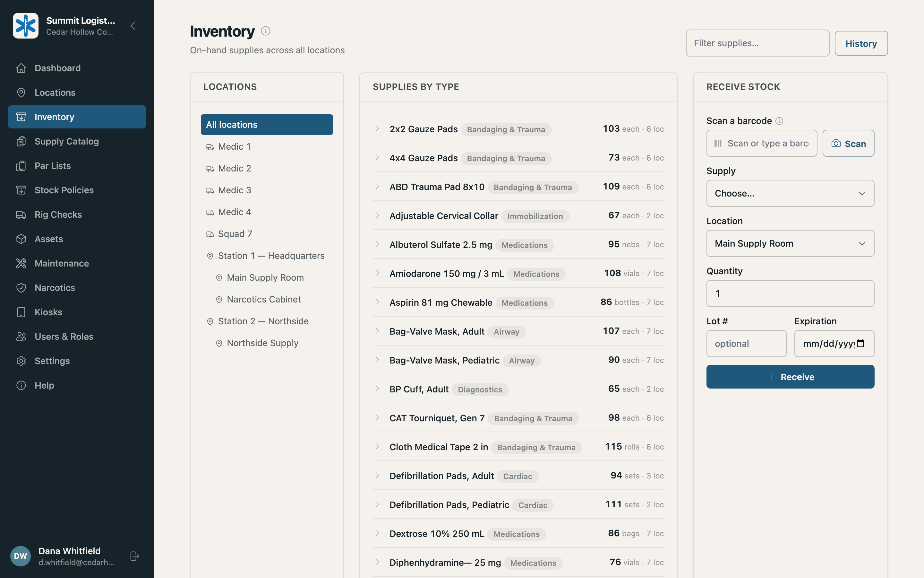
Task: Collapse the sidebar with the chevron arrow
Action: (133, 26)
